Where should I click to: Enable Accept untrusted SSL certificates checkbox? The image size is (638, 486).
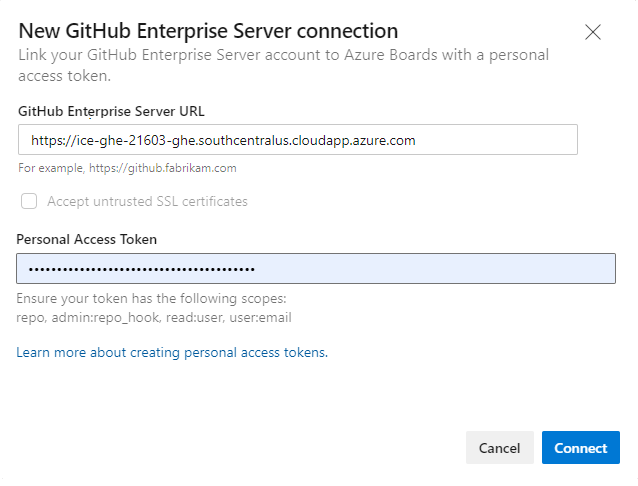[29, 201]
